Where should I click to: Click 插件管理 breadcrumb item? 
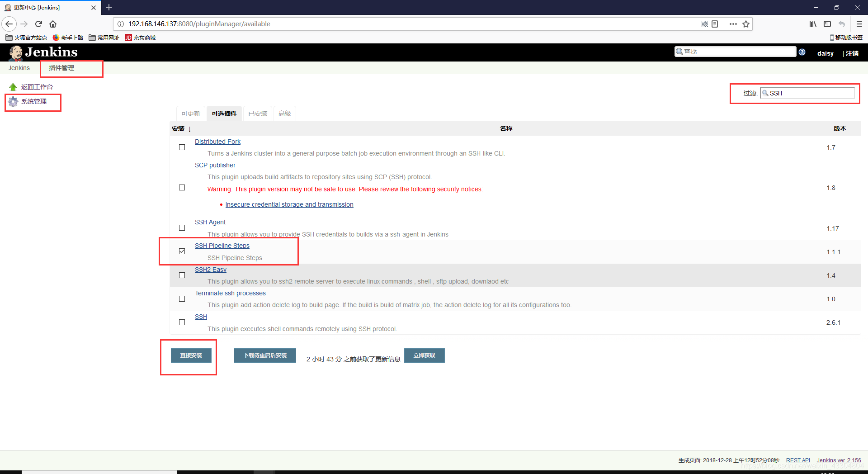(x=61, y=68)
